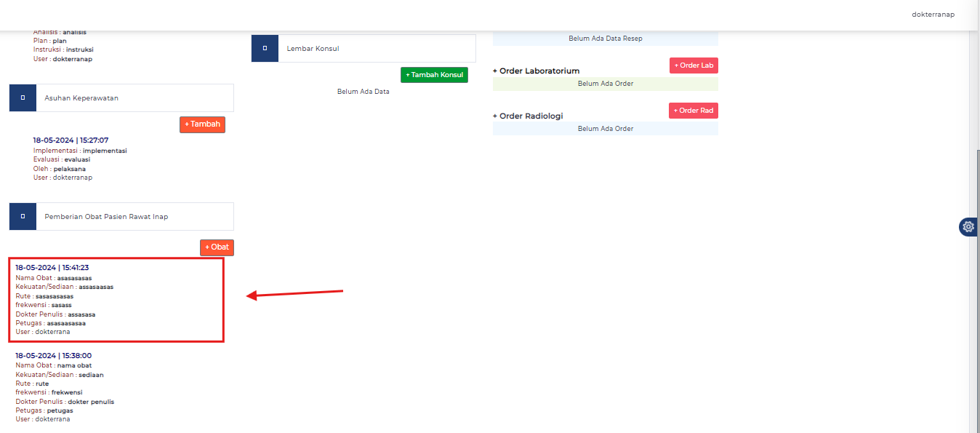
Task: Add a consult with + Tambah Konsul
Action: click(434, 75)
